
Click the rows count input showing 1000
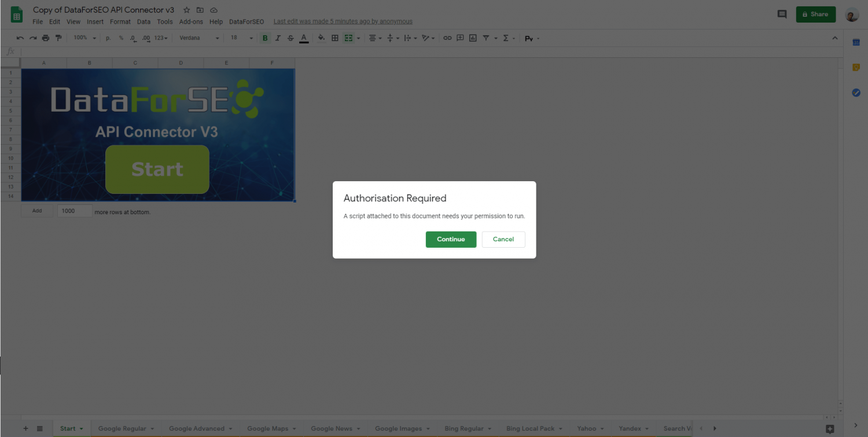[x=74, y=211]
